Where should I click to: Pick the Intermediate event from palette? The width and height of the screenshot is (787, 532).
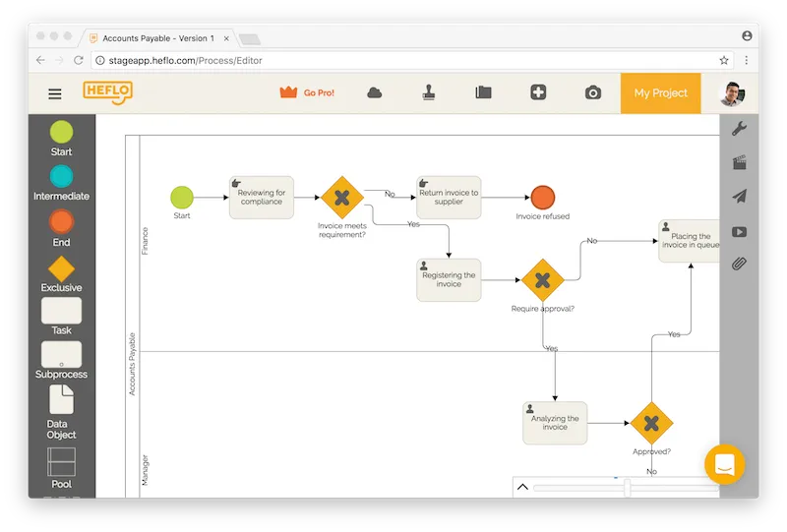click(x=61, y=177)
